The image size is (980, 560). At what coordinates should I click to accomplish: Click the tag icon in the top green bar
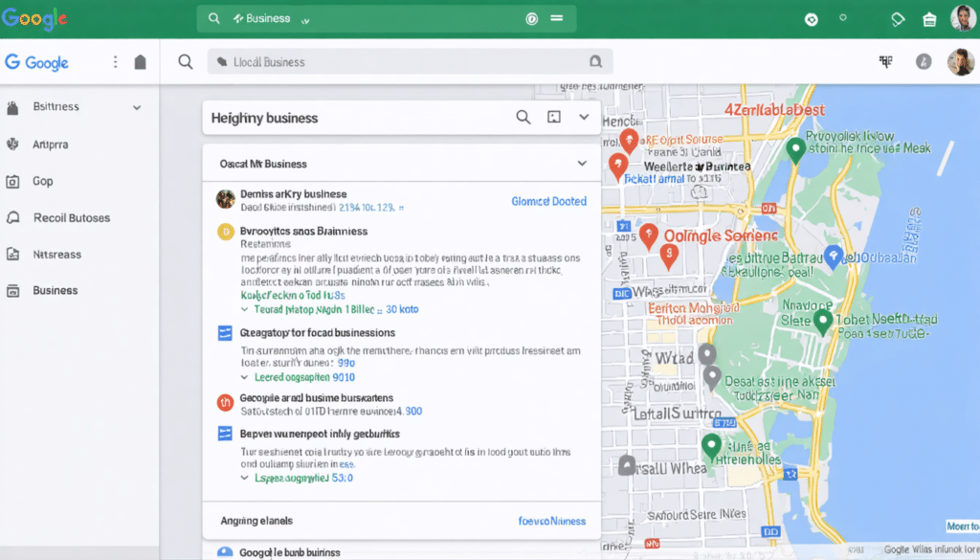(898, 19)
